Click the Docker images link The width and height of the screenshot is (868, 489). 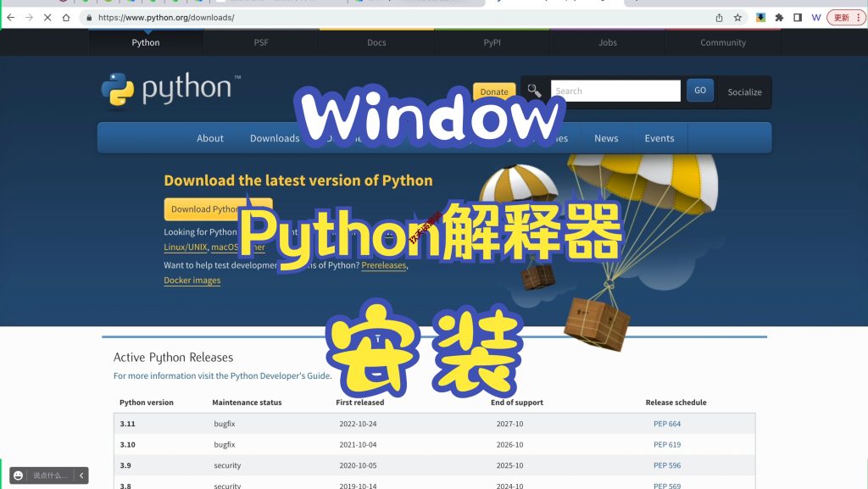(x=192, y=281)
